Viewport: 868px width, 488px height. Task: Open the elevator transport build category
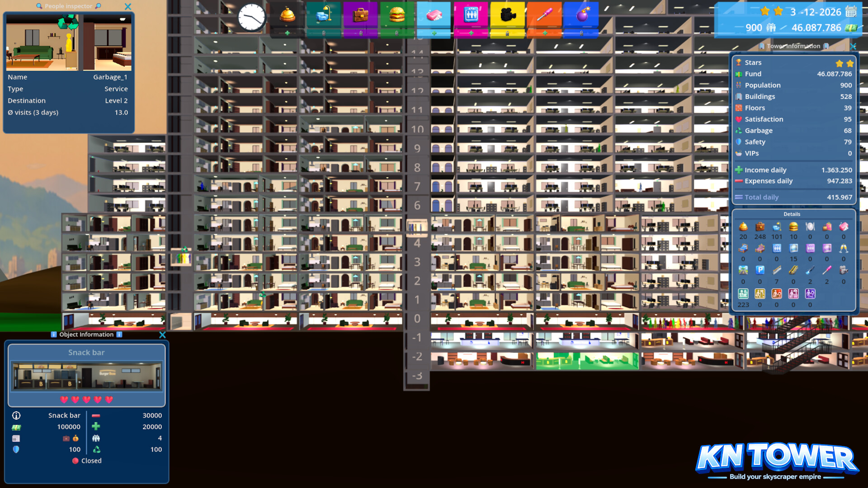(471, 16)
